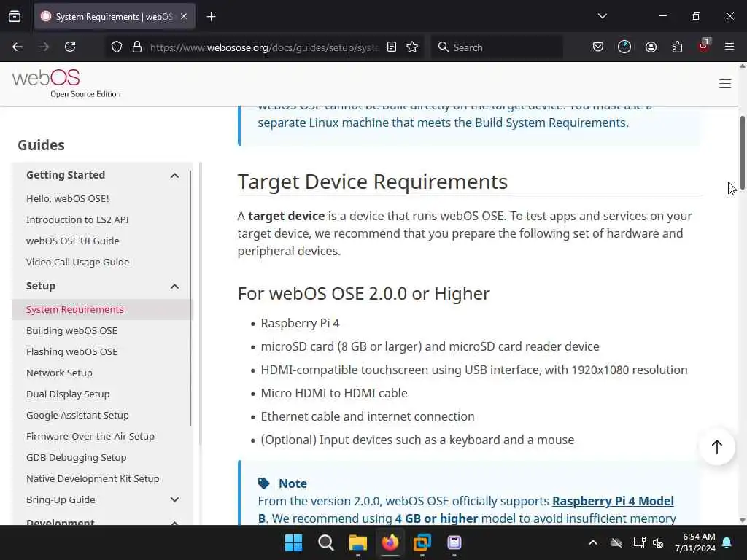Open a new browser tab
Screen dimensions: 747x560
[x=211, y=17]
